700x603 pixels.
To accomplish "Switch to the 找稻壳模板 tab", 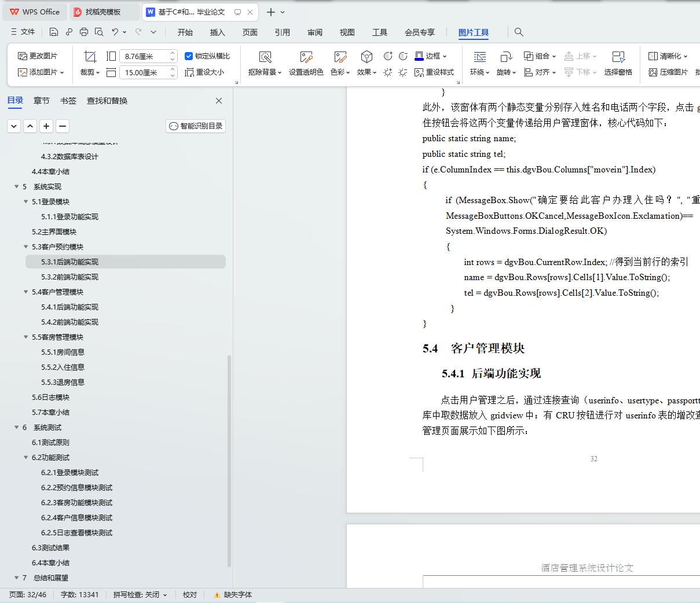I will click(x=104, y=12).
